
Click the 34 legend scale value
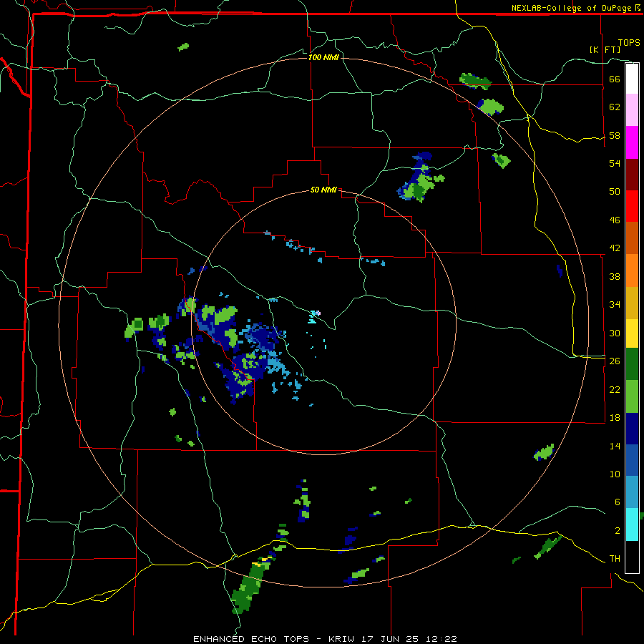tap(615, 305)
